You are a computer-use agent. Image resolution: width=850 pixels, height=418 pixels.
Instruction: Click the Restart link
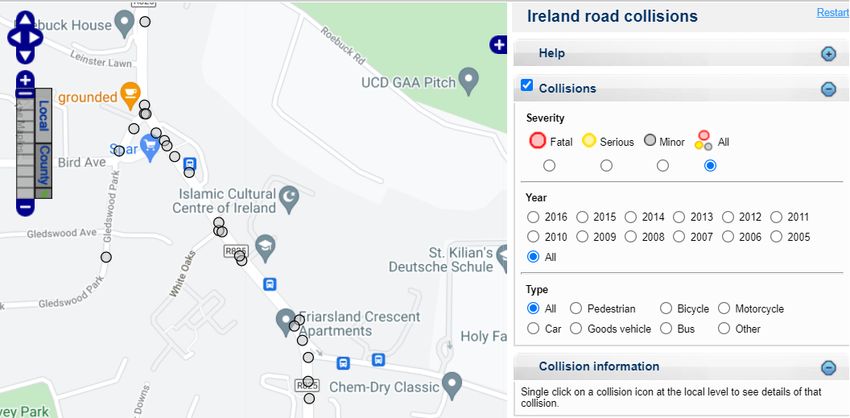pos(833,12)
